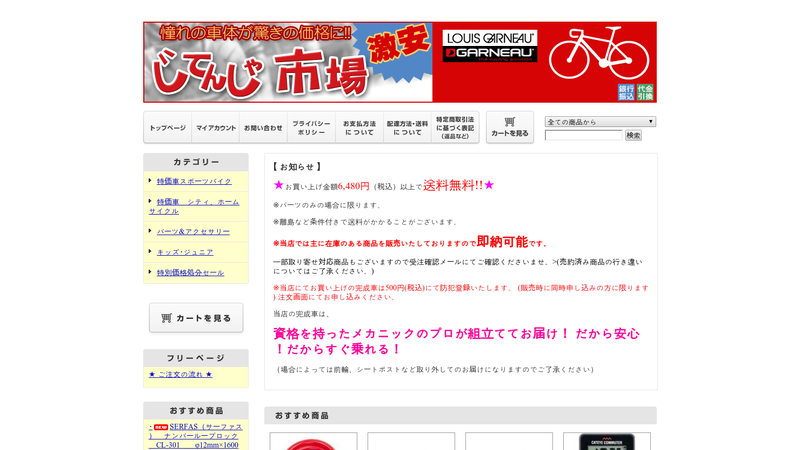
Task: Click the 【お知らせ】 heading
Action: (297, 166)
